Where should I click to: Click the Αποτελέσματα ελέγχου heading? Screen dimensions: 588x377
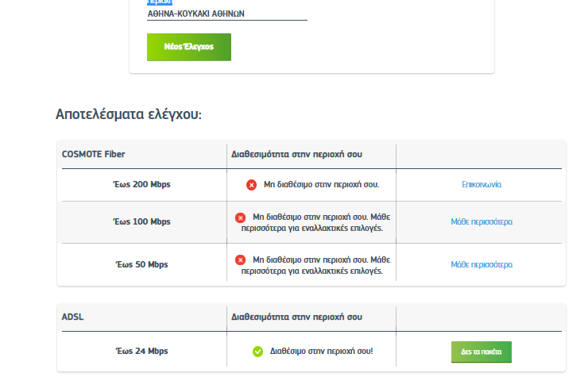click(129, 114)
